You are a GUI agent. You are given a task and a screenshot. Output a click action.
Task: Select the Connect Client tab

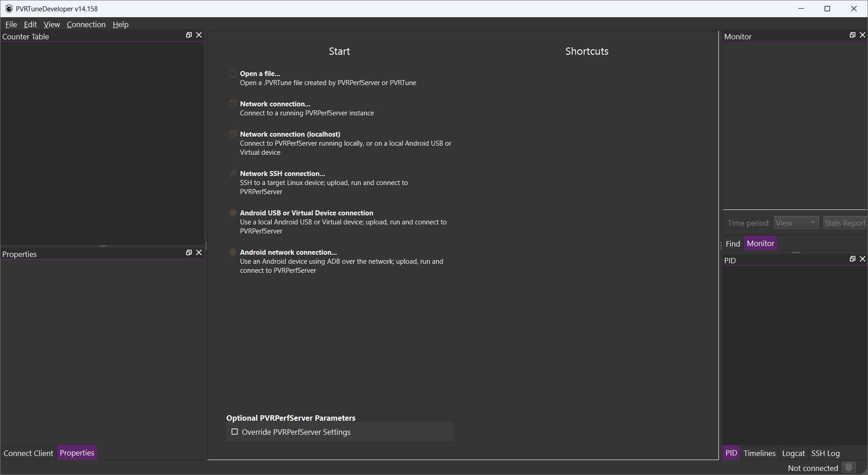point(28,453)
